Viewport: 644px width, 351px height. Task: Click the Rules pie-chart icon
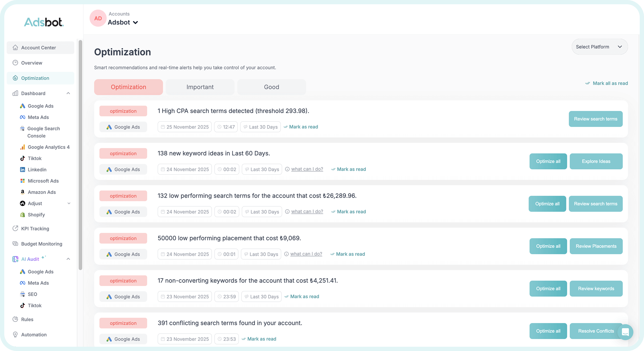(x=15, y=319)
